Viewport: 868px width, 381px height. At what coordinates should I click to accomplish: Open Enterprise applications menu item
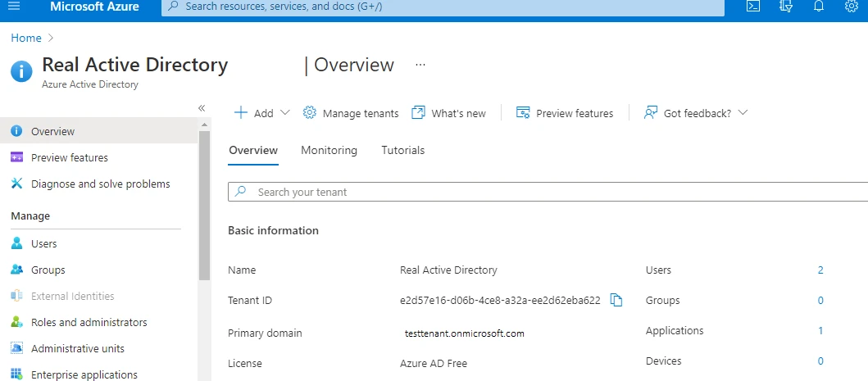click(x=98, y=374)
